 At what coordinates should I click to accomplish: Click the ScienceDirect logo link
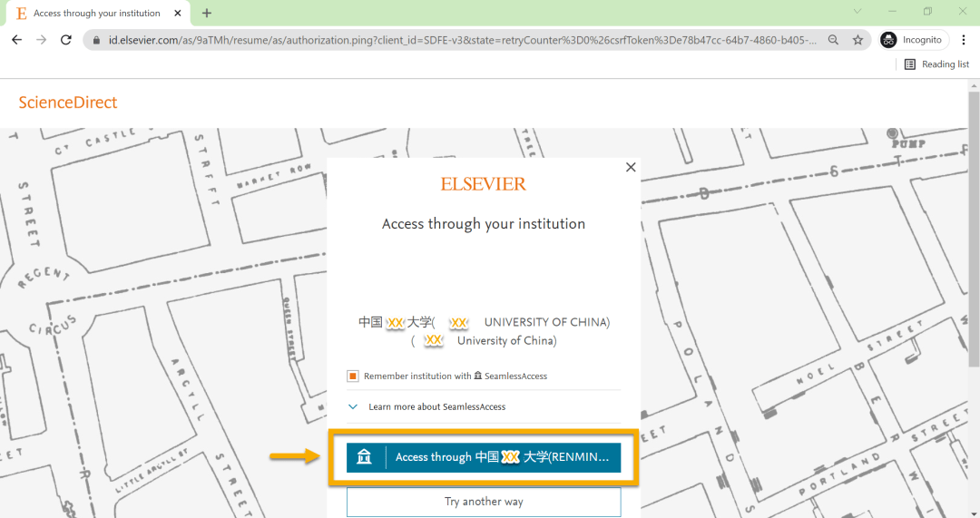coord(68,103)
